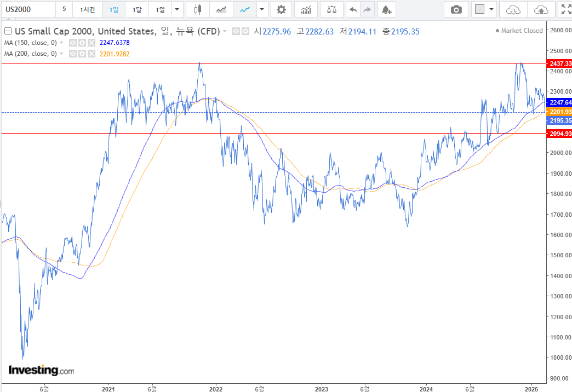Collapse the legend with minus box icon
The image size is (572, 392).
pos(8,31)
